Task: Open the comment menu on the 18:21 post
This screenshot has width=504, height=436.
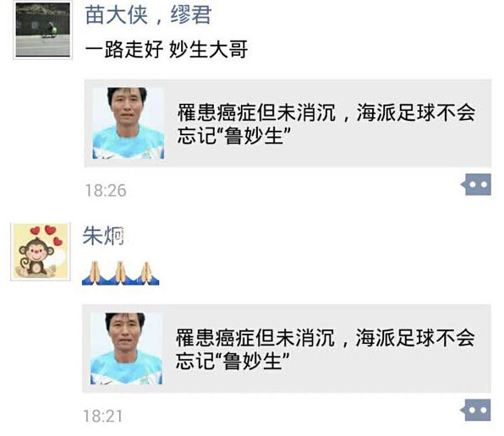Action: click(x=476, y=410)
